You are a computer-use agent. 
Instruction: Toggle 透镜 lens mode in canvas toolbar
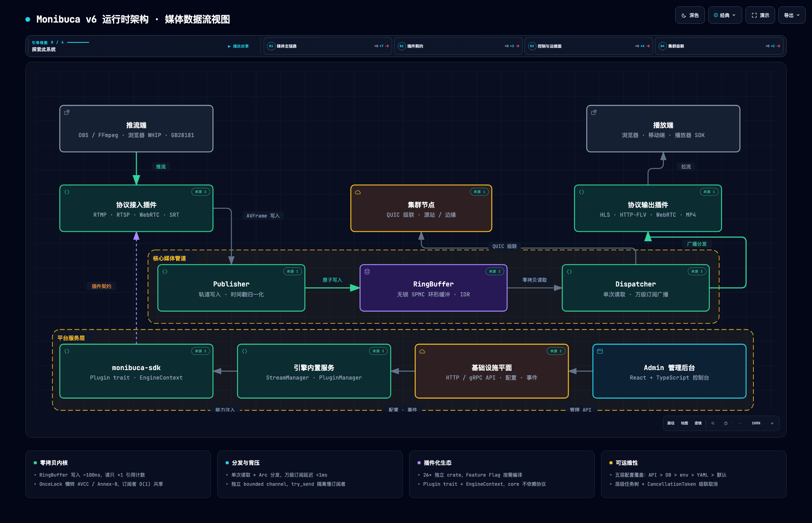point(698,423)
